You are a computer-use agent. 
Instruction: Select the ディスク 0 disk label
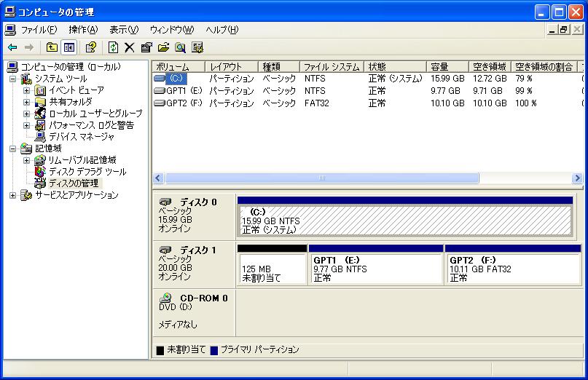click(195, 215)
